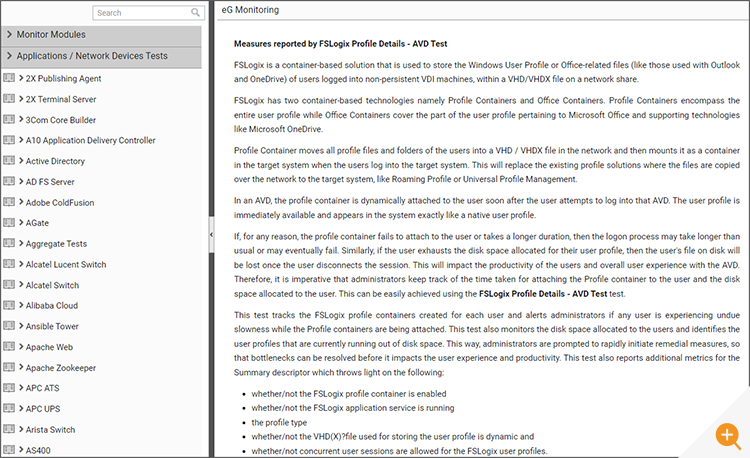Click the book icon beside Aggregate Tests

pyautogui.click(x=9, y=243)
